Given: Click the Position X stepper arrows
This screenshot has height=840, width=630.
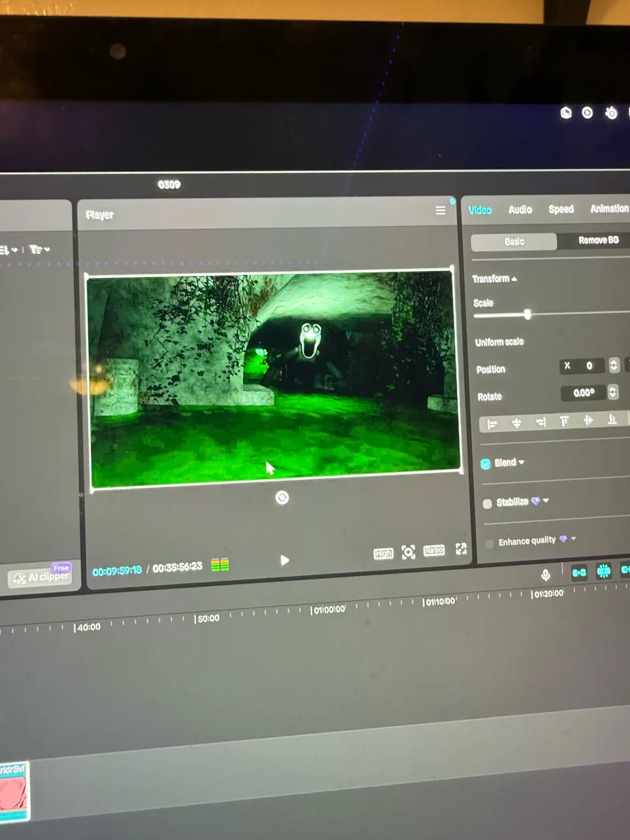Looking at the screenshot, I should 614,365.
